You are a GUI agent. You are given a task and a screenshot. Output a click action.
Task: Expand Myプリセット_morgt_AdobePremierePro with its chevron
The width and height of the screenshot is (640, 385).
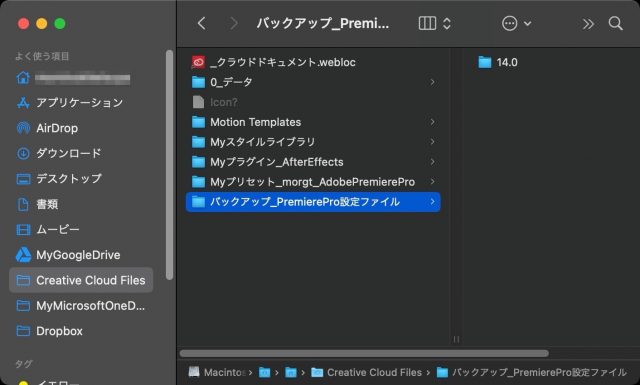point(432,182)
